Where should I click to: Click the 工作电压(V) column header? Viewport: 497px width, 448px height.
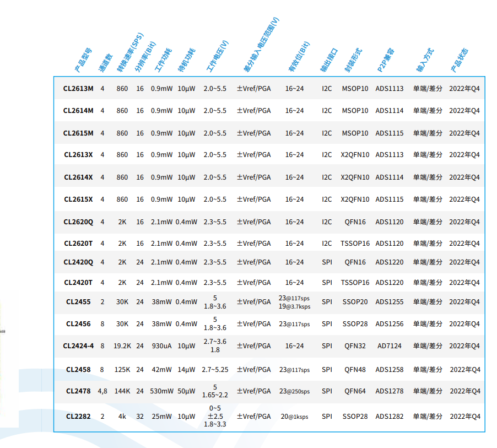click(217, 56)
